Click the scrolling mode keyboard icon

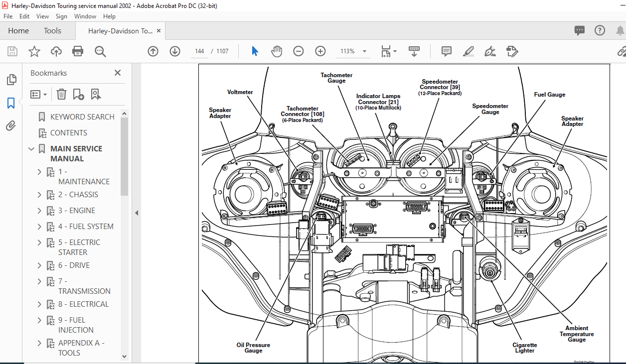[x=414, y=51]
